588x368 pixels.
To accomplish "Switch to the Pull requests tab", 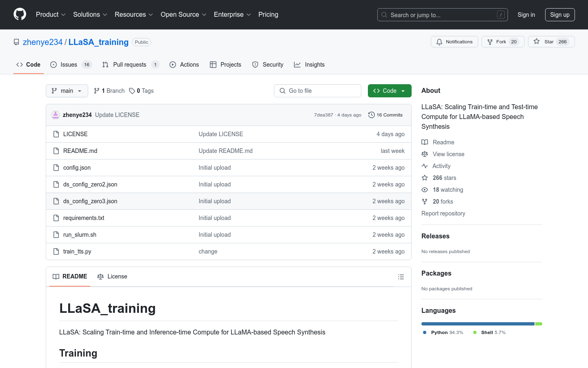I will (x=131, y=65).
